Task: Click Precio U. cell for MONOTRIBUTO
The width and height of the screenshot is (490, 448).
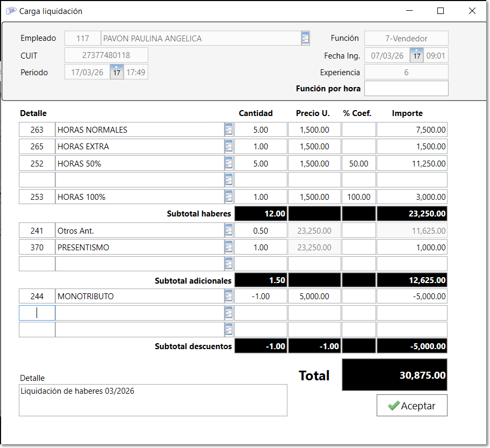Action: (x=314, y=296)
